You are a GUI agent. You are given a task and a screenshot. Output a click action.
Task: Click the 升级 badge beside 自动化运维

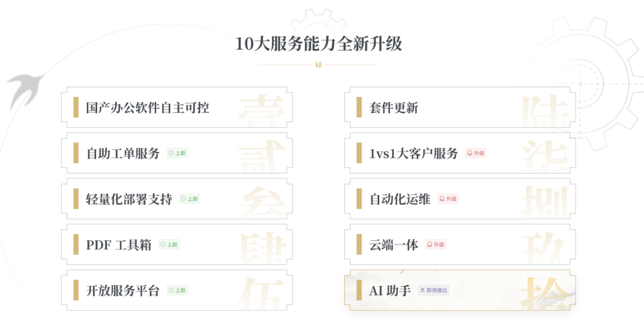(x=448, y=199)
